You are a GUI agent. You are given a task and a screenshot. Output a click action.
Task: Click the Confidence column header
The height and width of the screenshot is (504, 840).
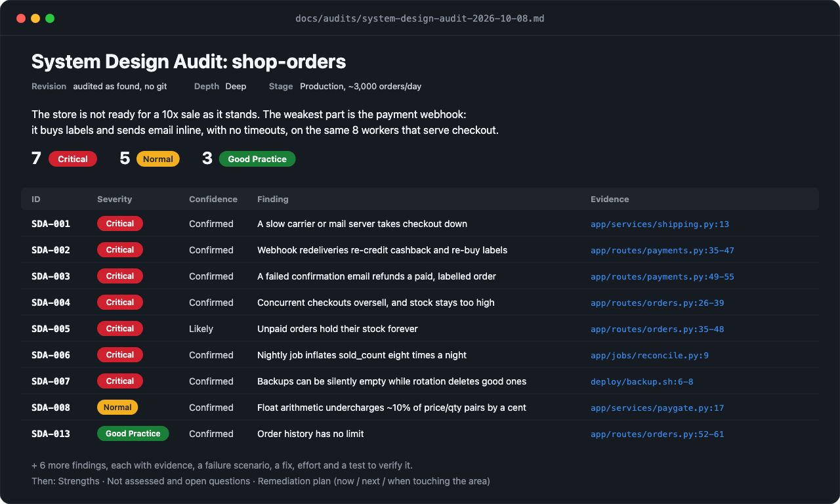(213, 199)
